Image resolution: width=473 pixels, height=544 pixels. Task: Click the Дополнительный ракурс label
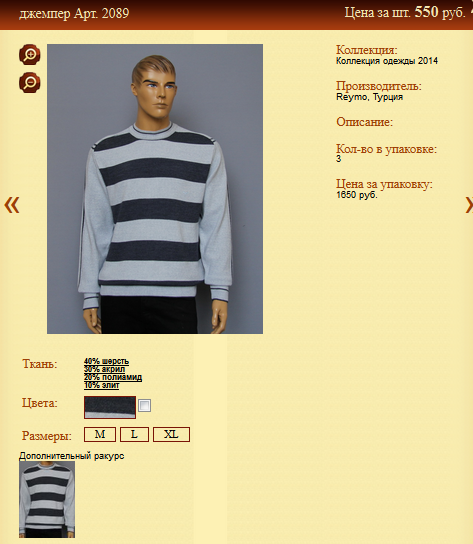click(x=71, y=456)
